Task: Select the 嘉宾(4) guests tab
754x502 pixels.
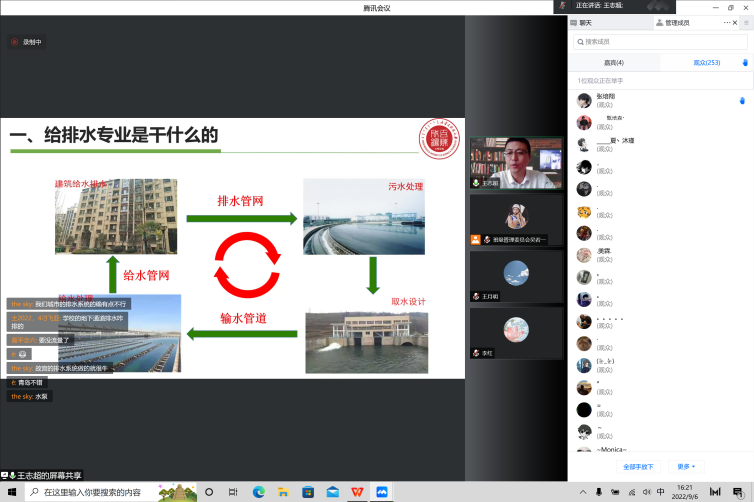Action: [614, 63]
